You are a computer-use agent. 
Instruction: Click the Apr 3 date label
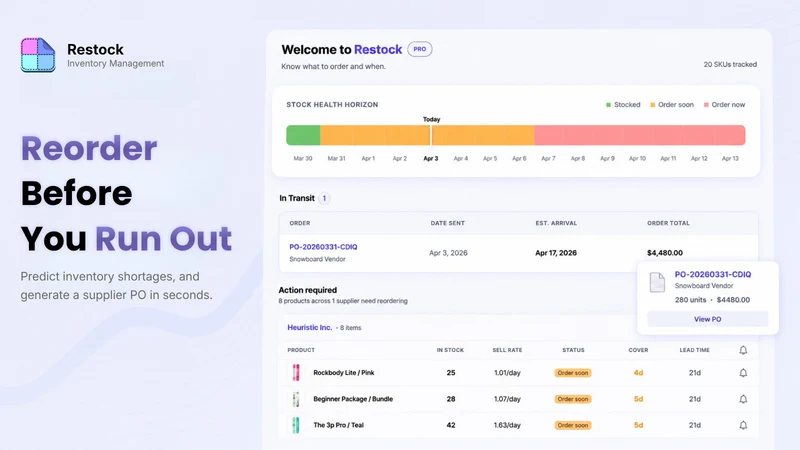(x=431, y=159)
